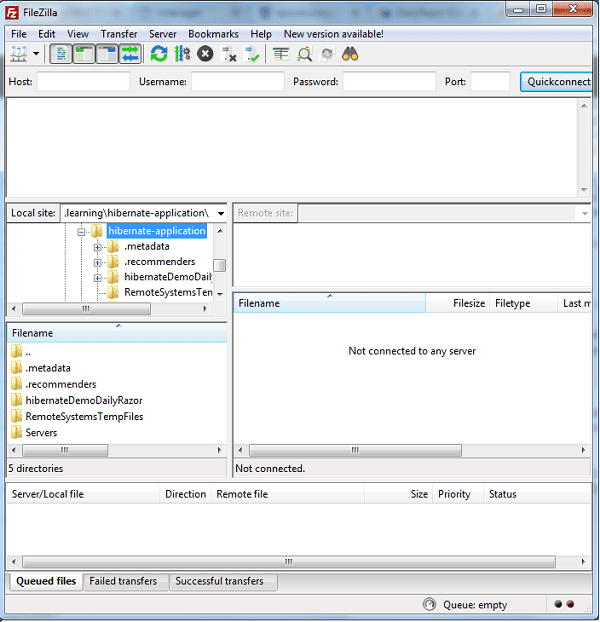This screenshot has height=622, width=600.
Task: Toggle the remote directory tree display
Action: coord(107,54)
